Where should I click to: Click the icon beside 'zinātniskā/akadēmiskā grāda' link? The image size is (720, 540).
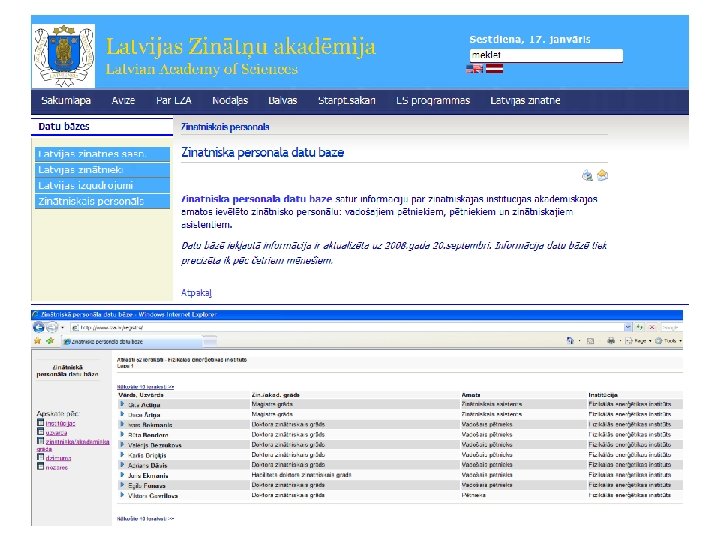pyautogui.click(x=40, y=441)
